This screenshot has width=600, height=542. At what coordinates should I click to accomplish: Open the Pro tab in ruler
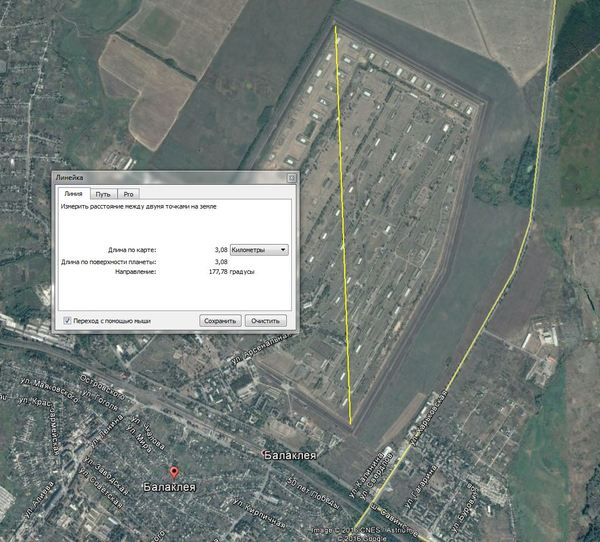(130, 193)
